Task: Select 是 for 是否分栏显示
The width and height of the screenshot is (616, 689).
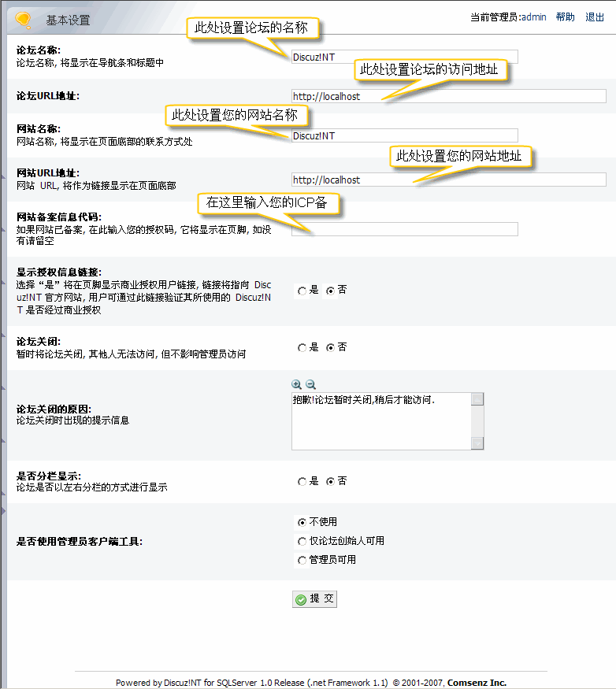Action: click(x=302, y=481)
